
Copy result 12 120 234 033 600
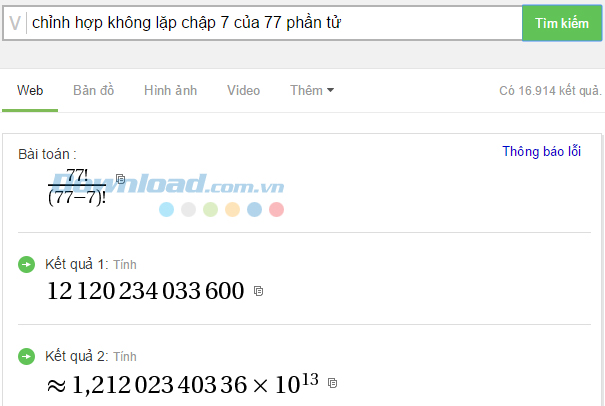[259, 291]
